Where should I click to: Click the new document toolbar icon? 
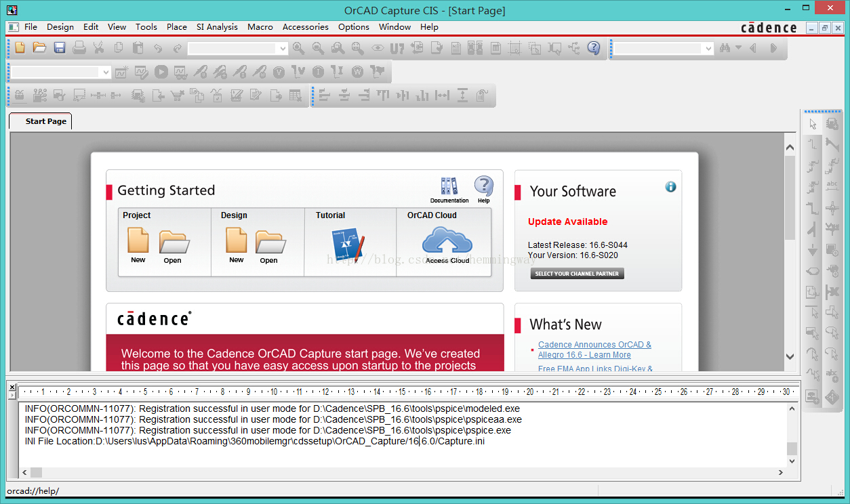[x=20, y=48]
